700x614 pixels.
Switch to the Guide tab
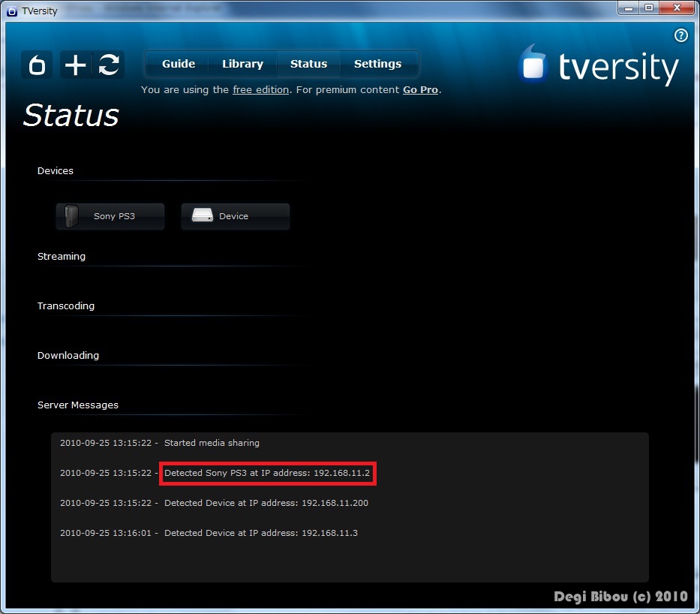pos(179,64)
